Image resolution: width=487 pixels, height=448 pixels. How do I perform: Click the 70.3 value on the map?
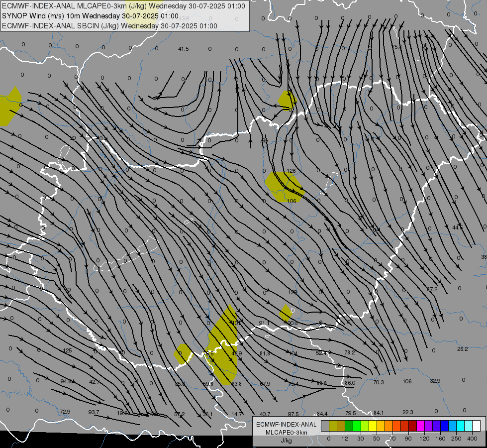click(379, 382)
